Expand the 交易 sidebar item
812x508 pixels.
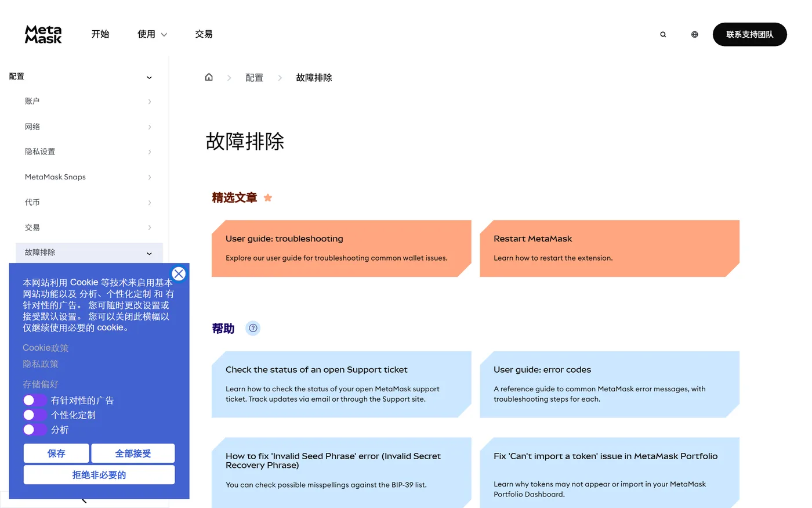tap(150, 228)
